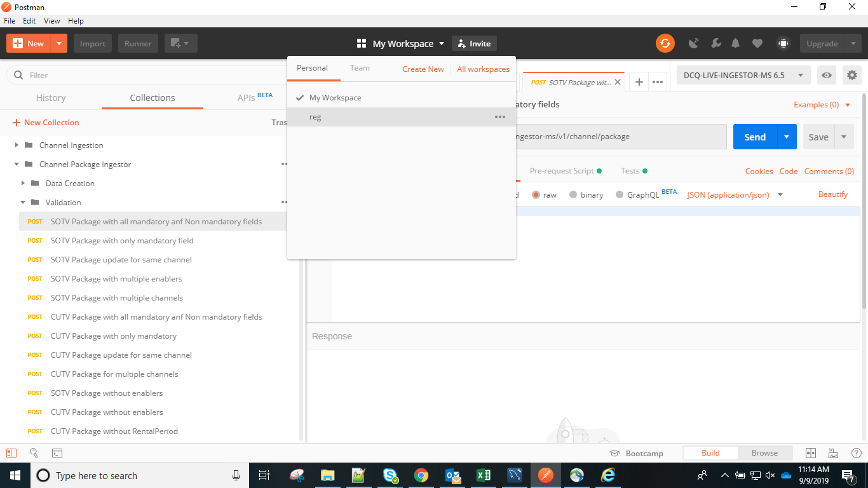Switch to the Team workspaces tab
This screenshot has height=488, width=868.
pyautogui.click(x=360, y=68)
